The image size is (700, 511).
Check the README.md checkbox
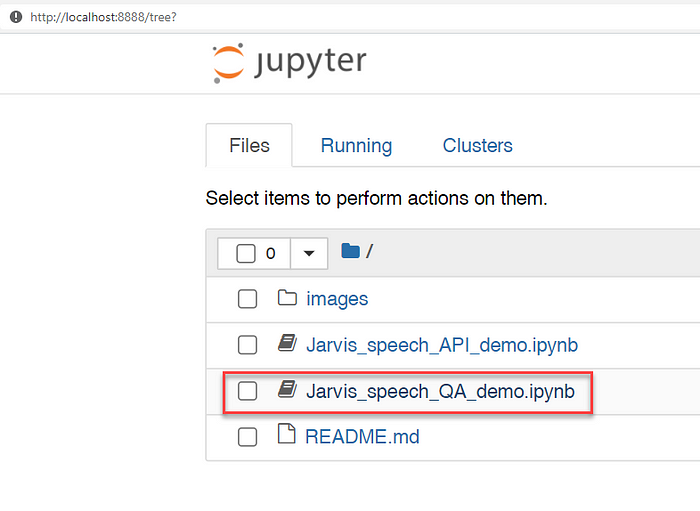click(x=247, y=437)
